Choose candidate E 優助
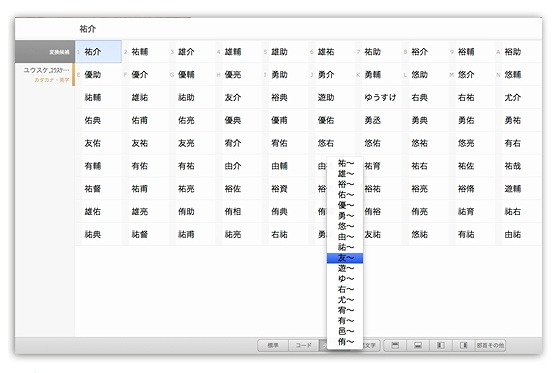Screen dimensions: 555x373 pos(98,75)
